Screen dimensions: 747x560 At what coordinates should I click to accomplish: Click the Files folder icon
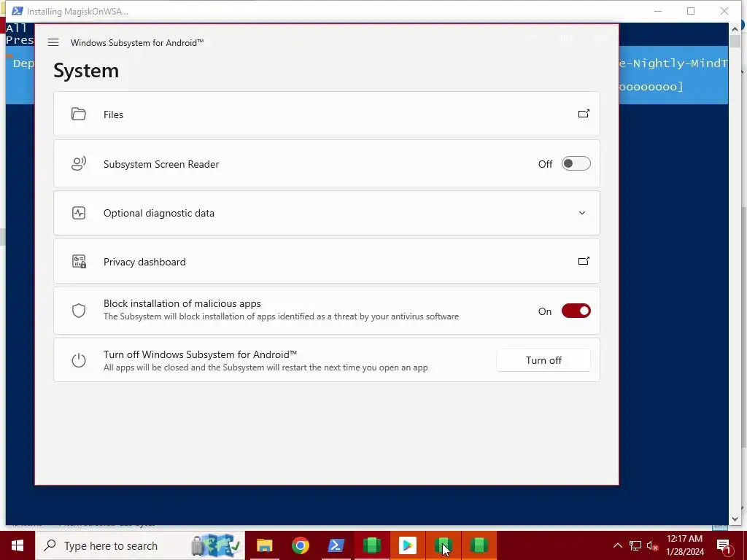(79, 114)
